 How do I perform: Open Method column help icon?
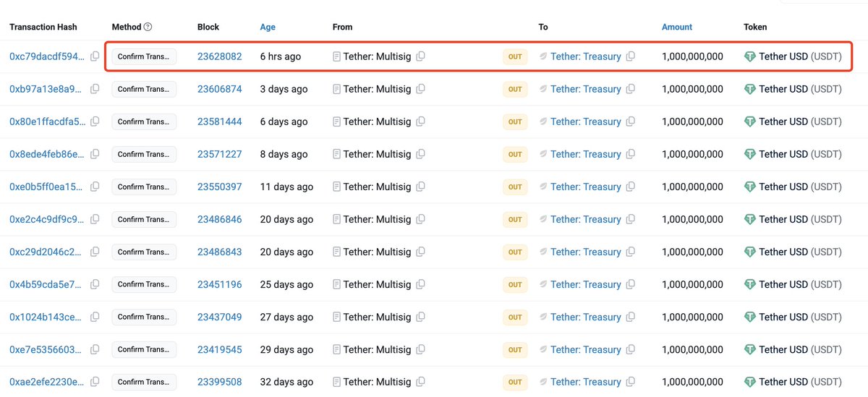click(148, 27)
